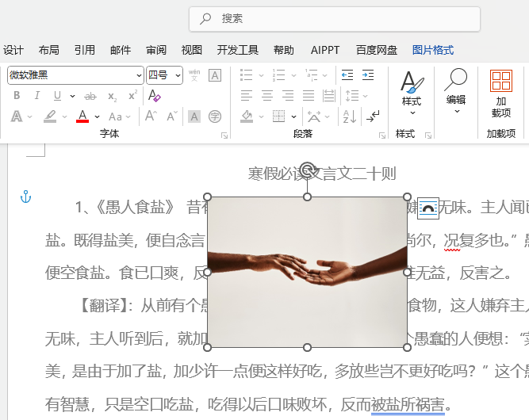This screenshot has width=529, height=420.
Task: Toggle Italic formatting
Action: (x=37, y=96)
